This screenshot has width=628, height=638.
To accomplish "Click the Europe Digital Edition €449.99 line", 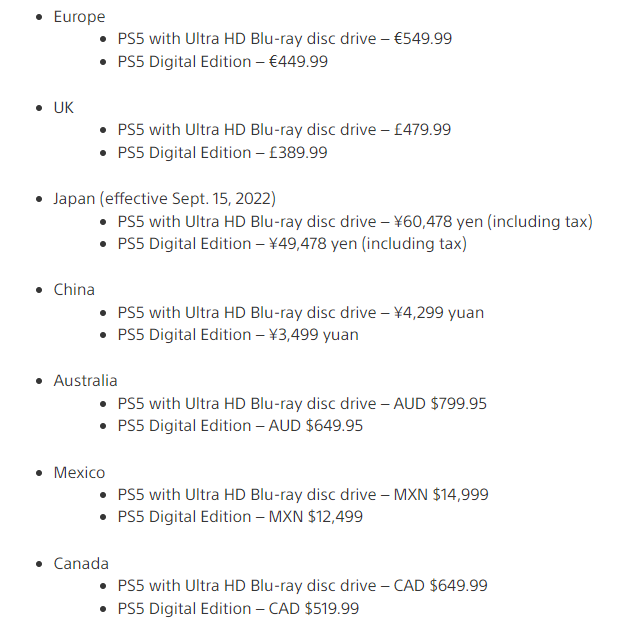I will point(223,62).
